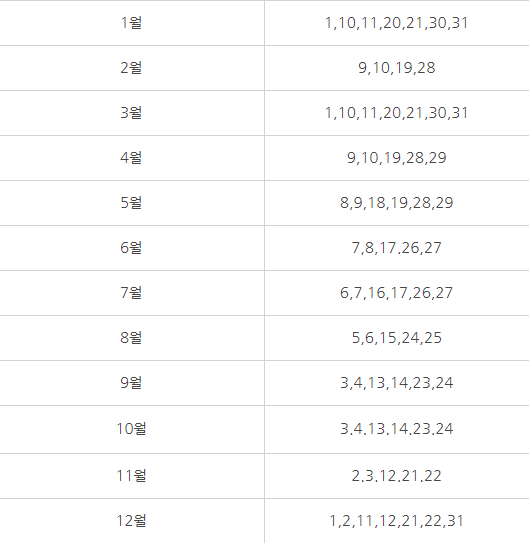Select dates 1,2,11,12,21,22,31 in December row
The width and height of the screenshot is (529, 543).
(396, 521)
